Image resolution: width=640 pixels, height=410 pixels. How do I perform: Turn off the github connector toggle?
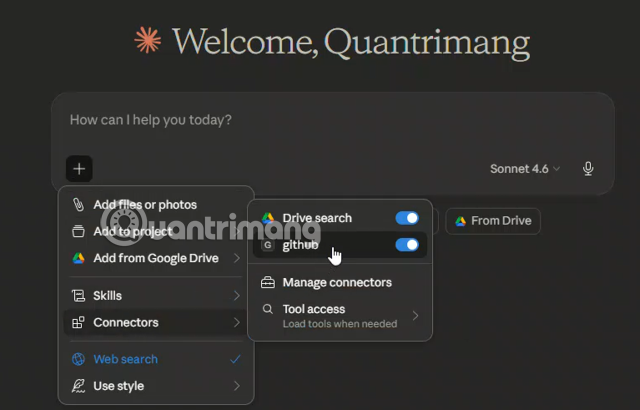click(406, 245)
